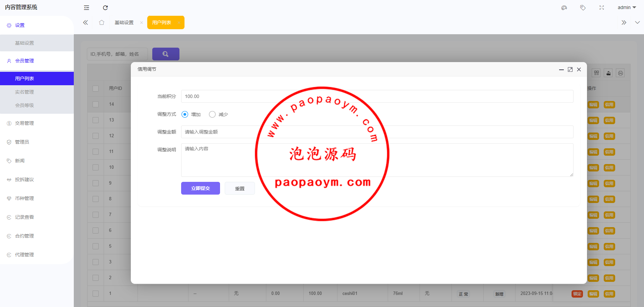Open the theme palette icon

coord(564,8)
